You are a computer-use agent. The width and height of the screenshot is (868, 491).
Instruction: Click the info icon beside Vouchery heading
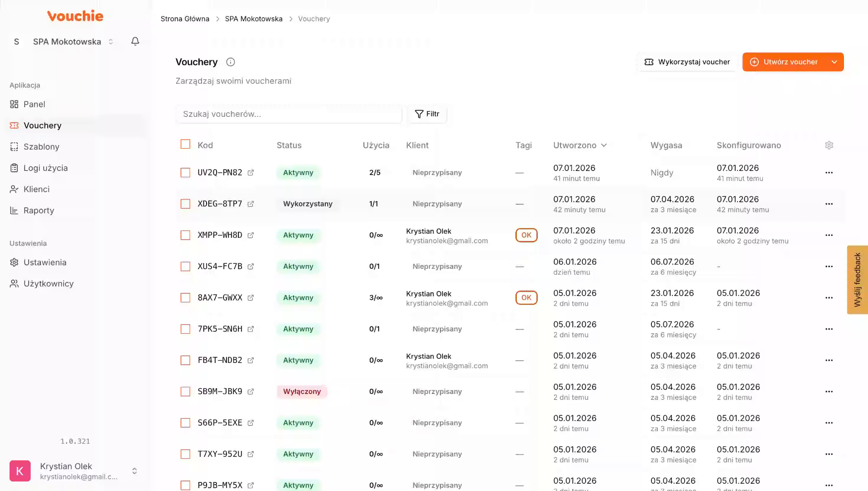click(x=231, y=62)
